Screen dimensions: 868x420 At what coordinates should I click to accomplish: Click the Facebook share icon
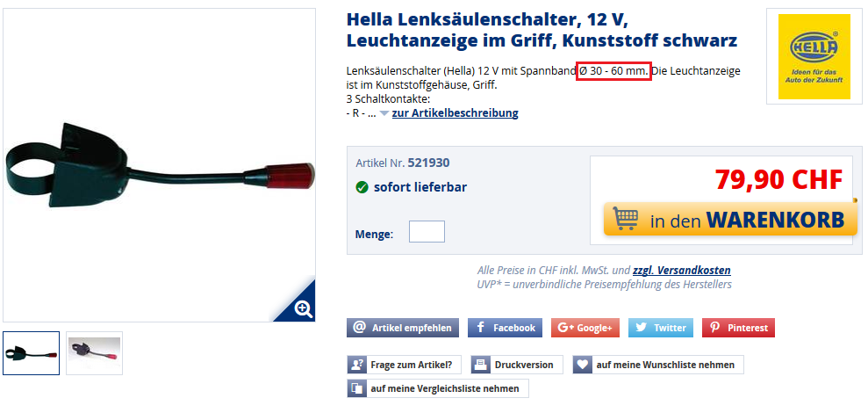(x=480, y=328)
